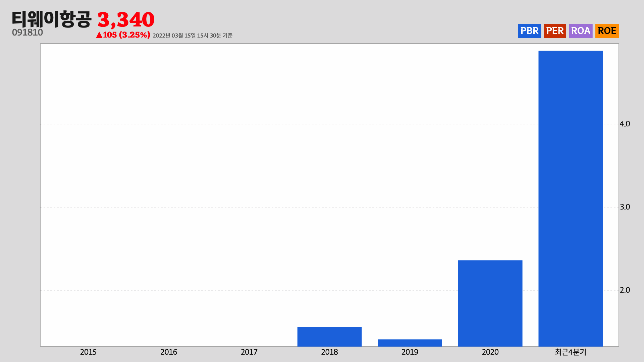
Task: Select the blue PBR legend tab
Action: point(529,31)
